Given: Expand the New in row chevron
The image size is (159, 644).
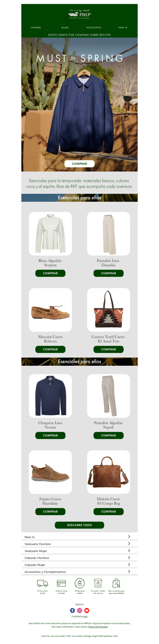Looking at the screenshot, I should (129, 537).
